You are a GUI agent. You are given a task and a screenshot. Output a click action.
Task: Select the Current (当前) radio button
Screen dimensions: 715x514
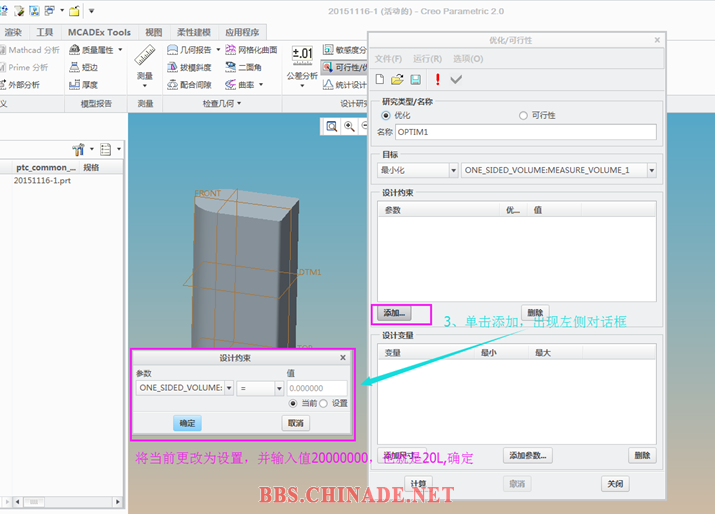coord(293,404)
